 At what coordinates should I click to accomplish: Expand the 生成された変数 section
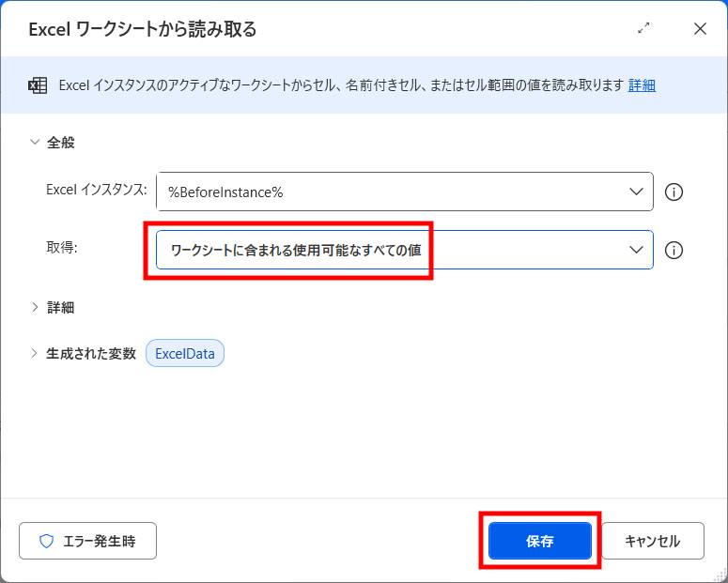35,353
